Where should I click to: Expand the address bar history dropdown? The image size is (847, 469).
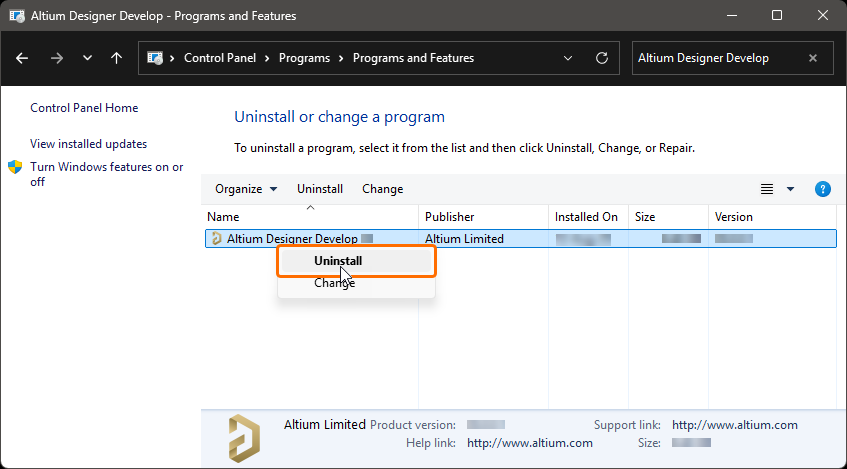click(x=568, y=58)
